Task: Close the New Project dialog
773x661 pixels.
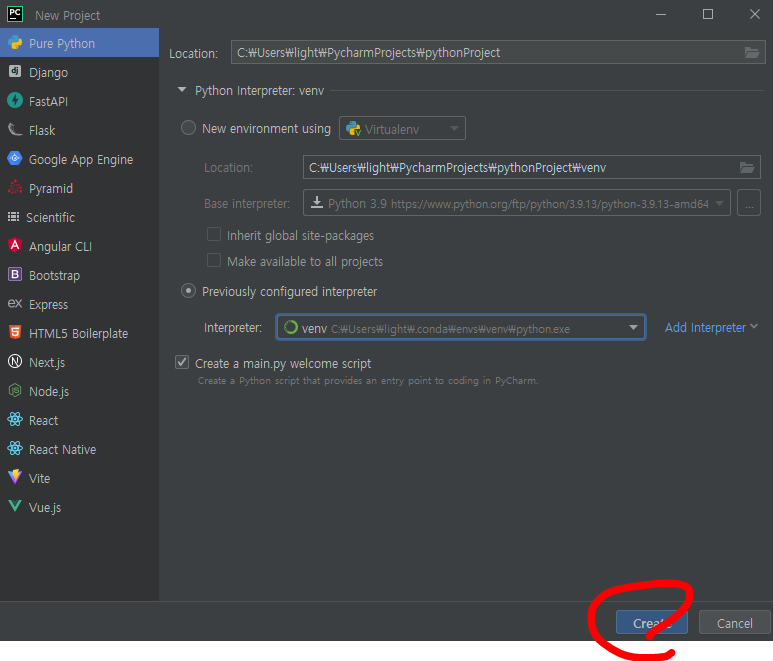Action: click(x=755, y=14)
